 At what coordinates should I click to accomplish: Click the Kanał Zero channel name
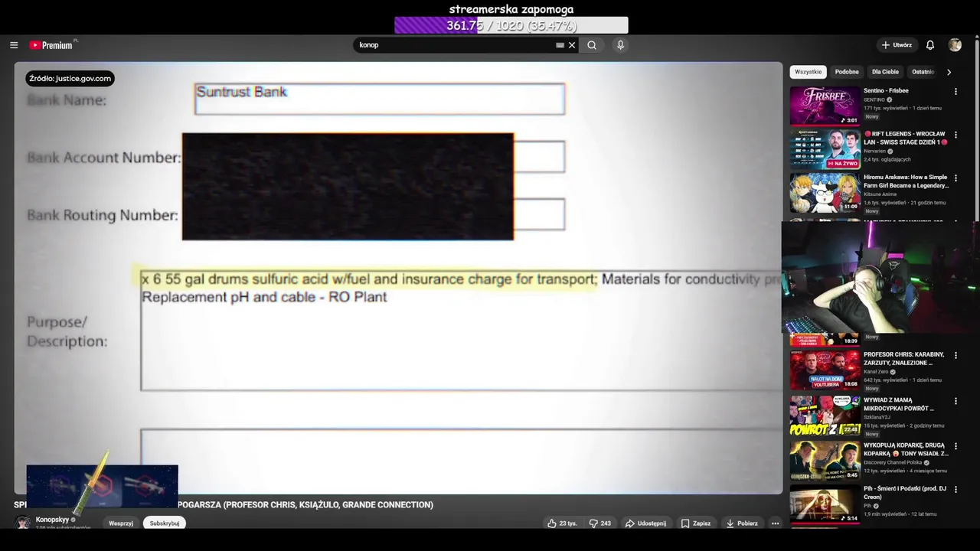click(x=876, y=372)
